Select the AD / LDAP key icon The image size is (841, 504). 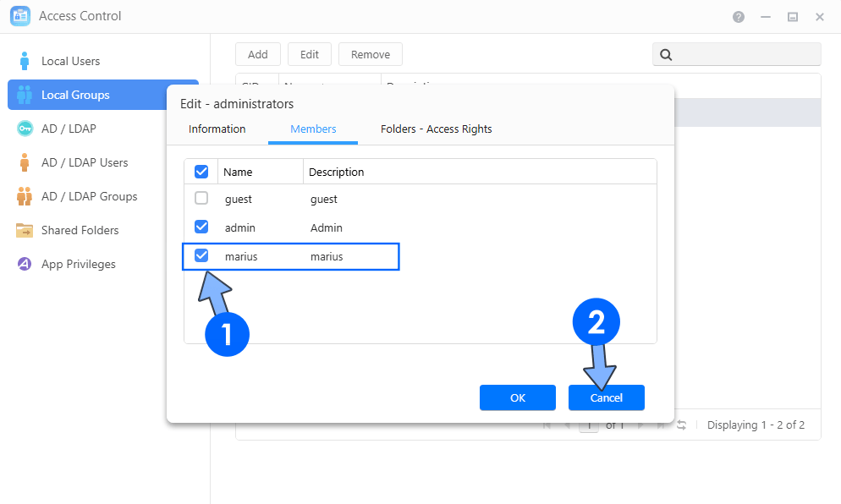point(25,129)
